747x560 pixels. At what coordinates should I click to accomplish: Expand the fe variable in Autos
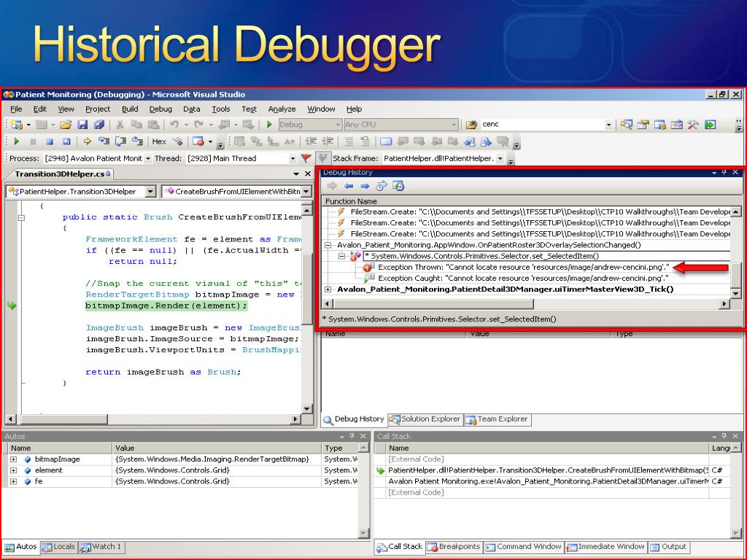[13, 481]
